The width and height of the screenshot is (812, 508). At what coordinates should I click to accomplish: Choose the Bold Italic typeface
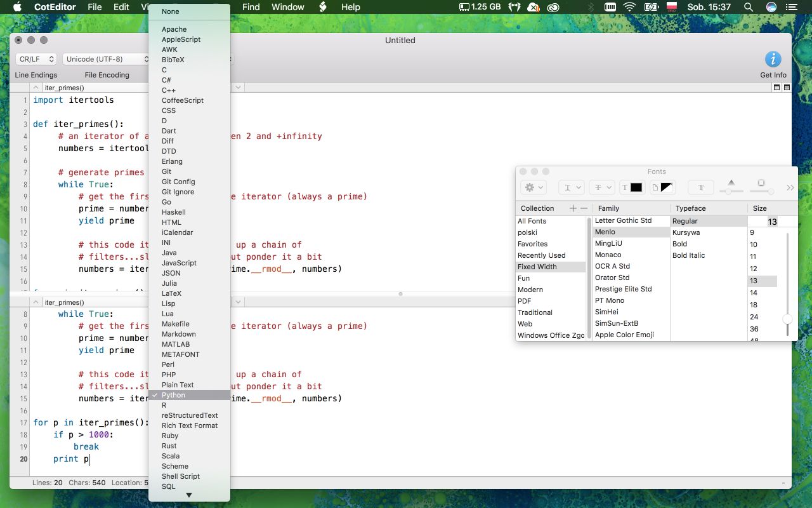point(709,255)
